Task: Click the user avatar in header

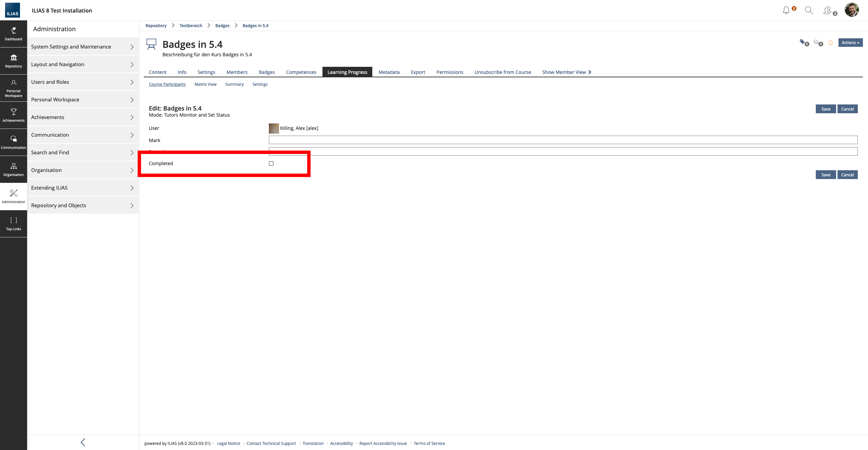Action: click(851, 10)
